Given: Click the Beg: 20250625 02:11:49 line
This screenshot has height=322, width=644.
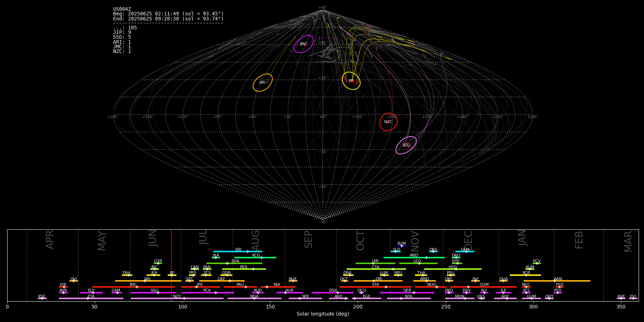Looking at the screenshot, I should (x=168, y=14).
